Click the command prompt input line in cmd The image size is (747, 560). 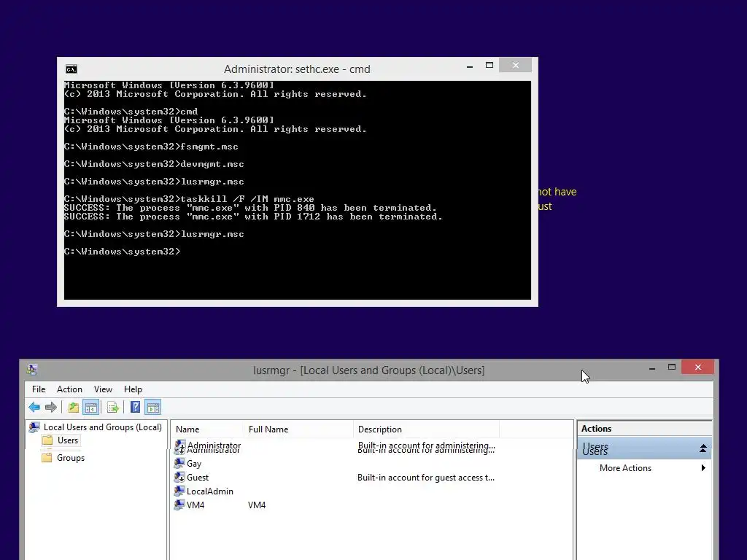(x=123, y=252)
